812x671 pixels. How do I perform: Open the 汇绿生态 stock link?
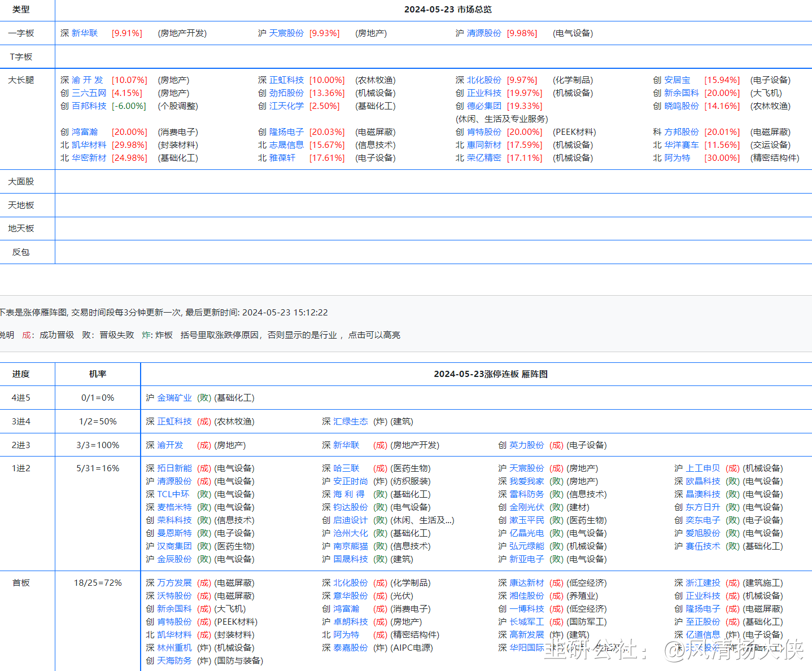click(x=351, y=422)
